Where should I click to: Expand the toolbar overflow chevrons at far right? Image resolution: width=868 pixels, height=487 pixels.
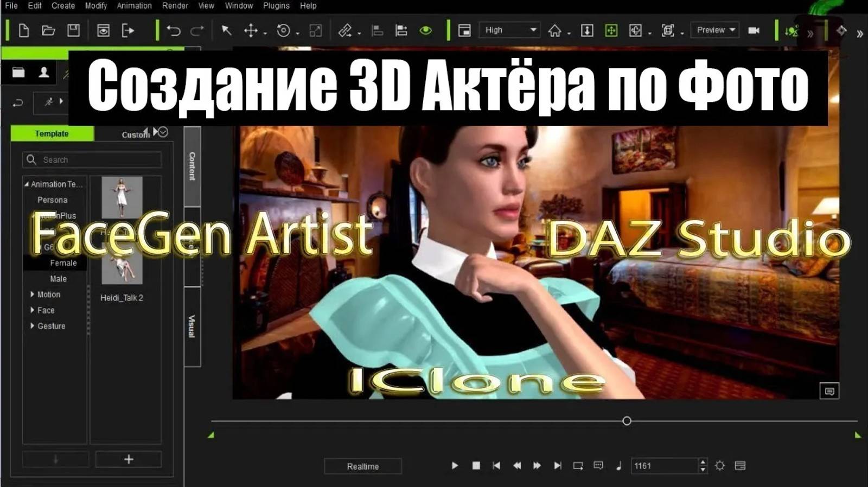pyautogui.click(x=860, y=34)
